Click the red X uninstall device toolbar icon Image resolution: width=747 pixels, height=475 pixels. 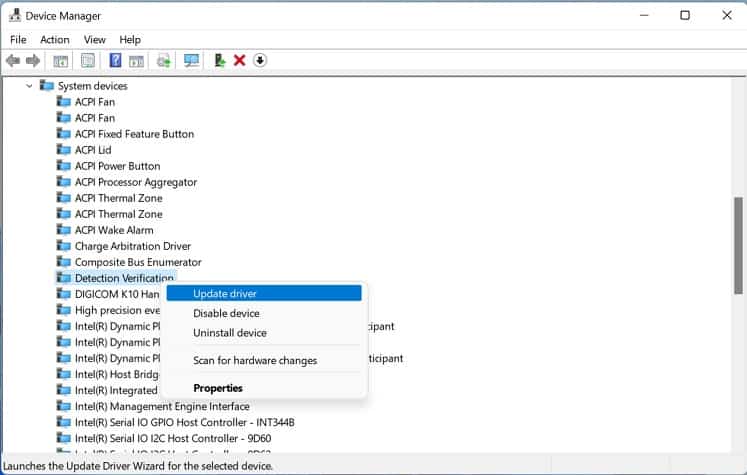click(x=240, y=61)
